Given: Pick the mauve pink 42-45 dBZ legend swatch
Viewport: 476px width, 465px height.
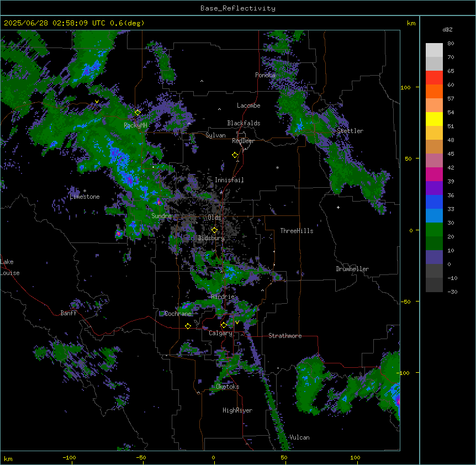Looking at the screenshot, I should coord(434,161).
